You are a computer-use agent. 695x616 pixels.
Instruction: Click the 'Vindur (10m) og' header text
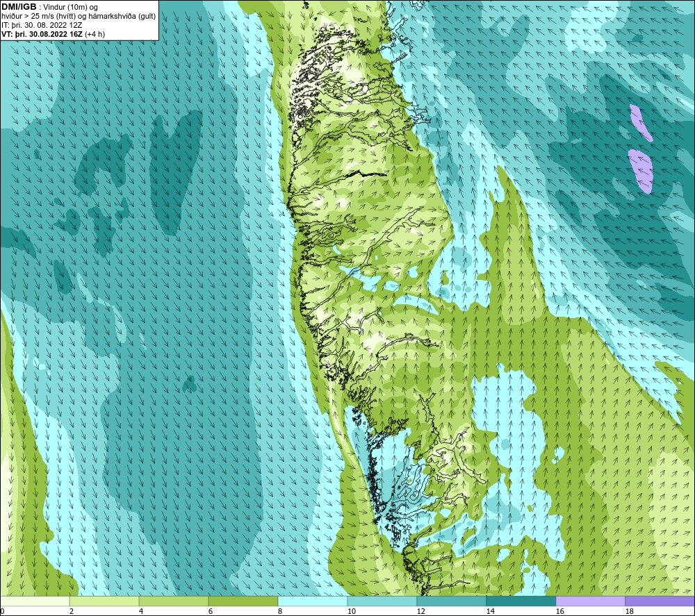pyautogui.click(x=71, y=8)
